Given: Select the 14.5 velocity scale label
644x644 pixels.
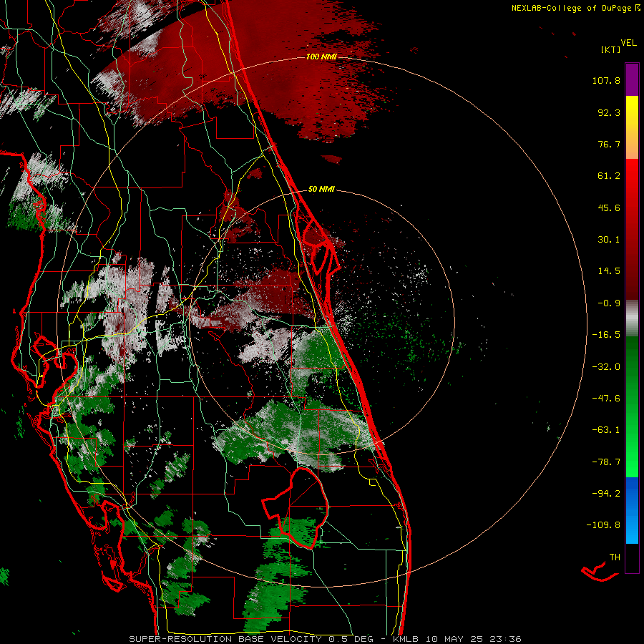Looking at the screenshot, I should click(x=609, y=271).
